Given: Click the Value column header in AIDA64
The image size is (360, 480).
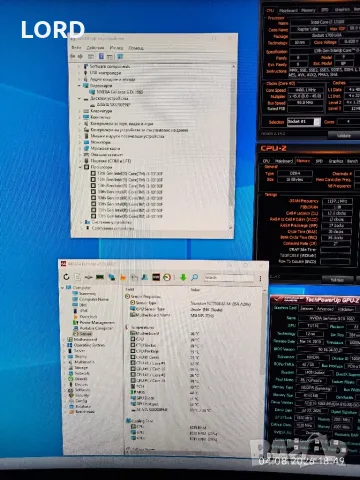Looking at the screenshot, I should [195, 289].
